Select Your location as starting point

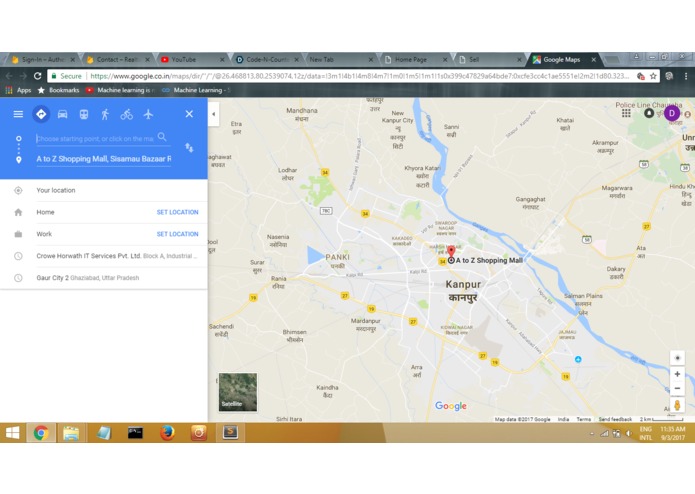104,191
